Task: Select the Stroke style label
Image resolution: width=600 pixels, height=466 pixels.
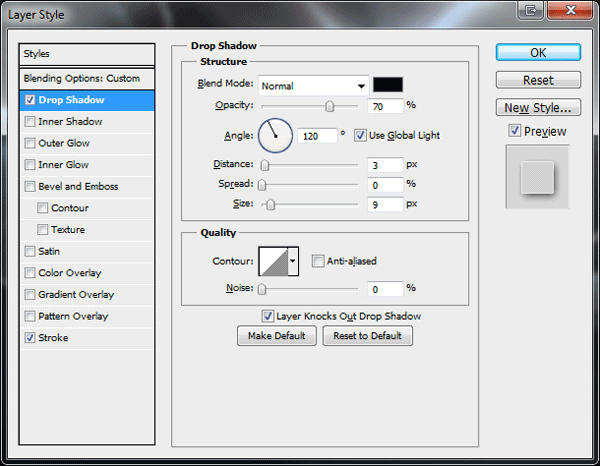Action: pos(53,338)
